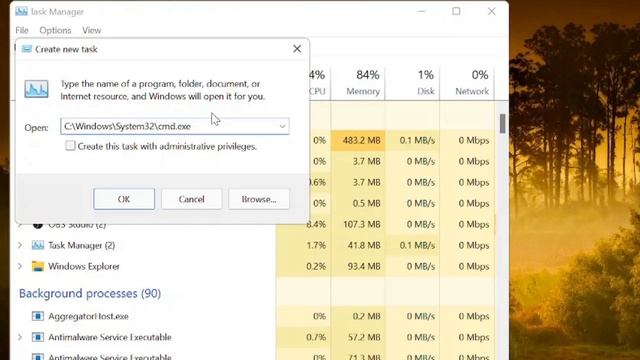Select the first Antimalware Service Executable name
This screenshot has width=640, height=360.
click(x=110, y=337)
